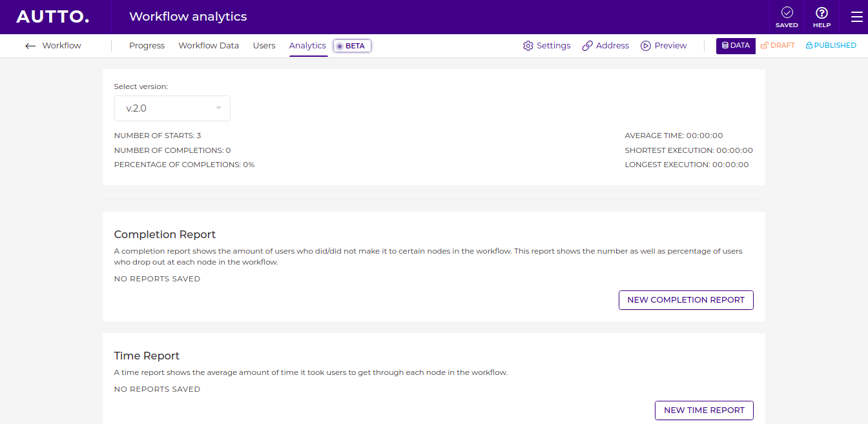Image resolution: width=868 pixels, height=424 pixels.
Task: Switch to DATA mode
Action: [x=736, y=46]
